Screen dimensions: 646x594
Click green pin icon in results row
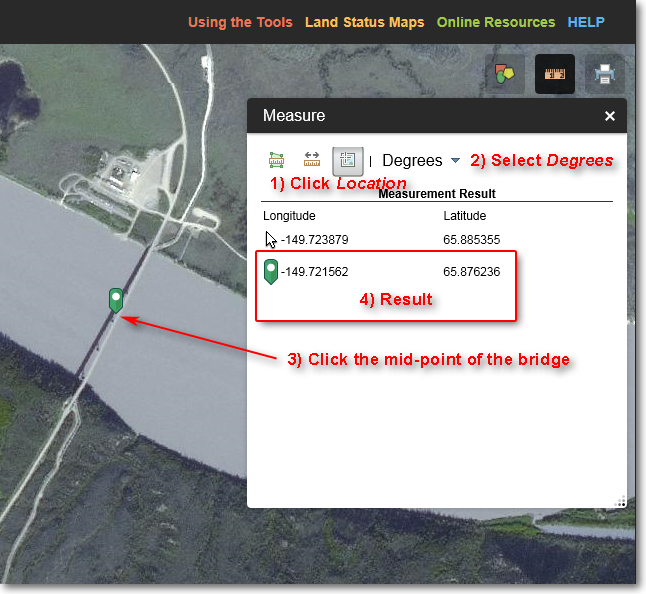270,271
